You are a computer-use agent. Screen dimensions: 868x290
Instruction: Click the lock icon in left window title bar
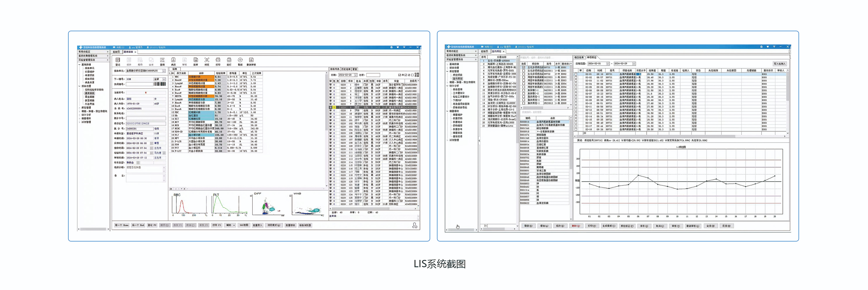[391, 47]
